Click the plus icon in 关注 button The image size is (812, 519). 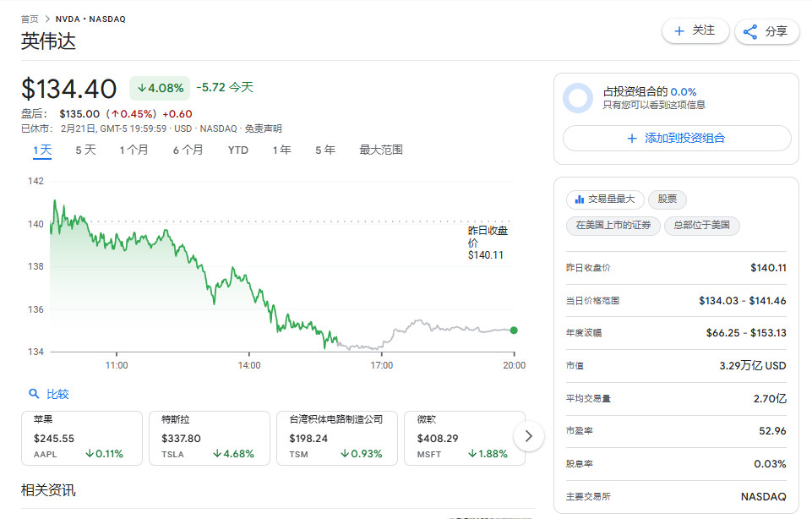pos(679,31)
